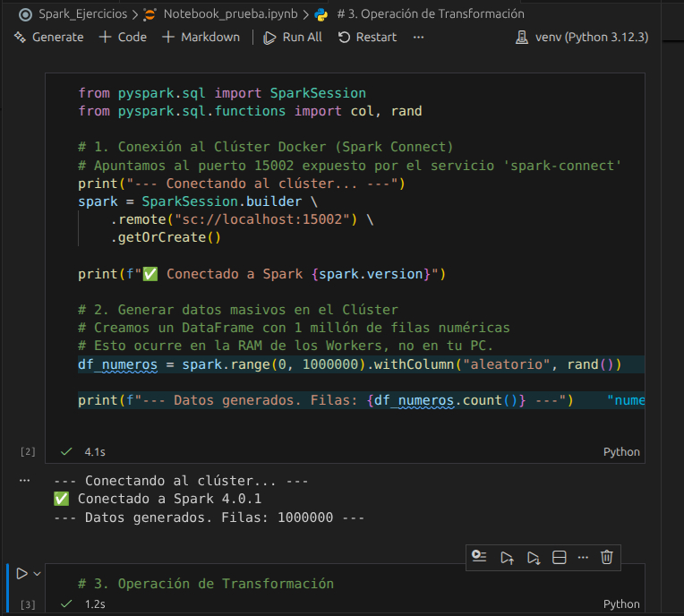The width and height of the screenshot is (684, 616).
Task: Open the cell toolbar more actions menu
Action: click(583, 557)
